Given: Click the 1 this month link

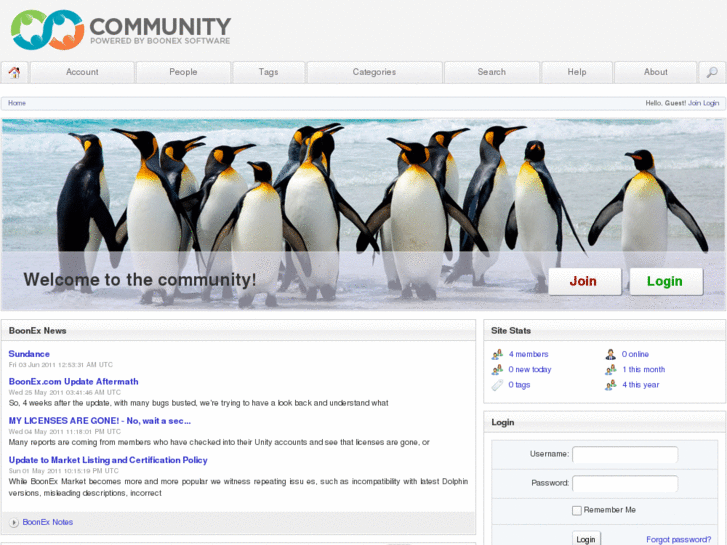Looking at the screenshot, I should [x=644, y=370].
